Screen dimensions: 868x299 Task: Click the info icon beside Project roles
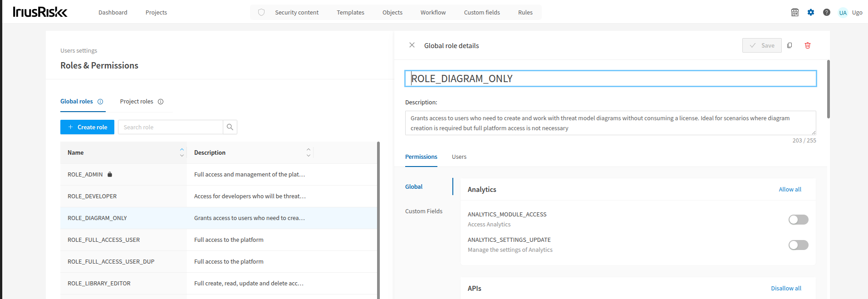(x=161, y=102)
